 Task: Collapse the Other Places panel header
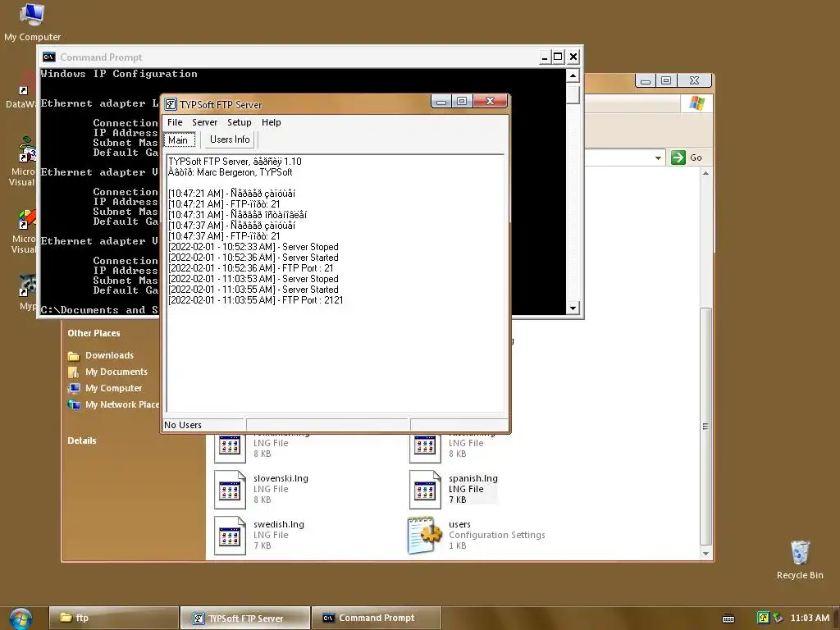(94, 333)
